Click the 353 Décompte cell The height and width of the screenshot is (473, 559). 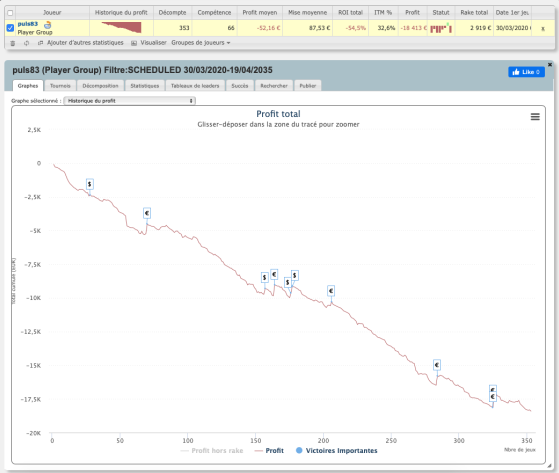click(173, 28)
